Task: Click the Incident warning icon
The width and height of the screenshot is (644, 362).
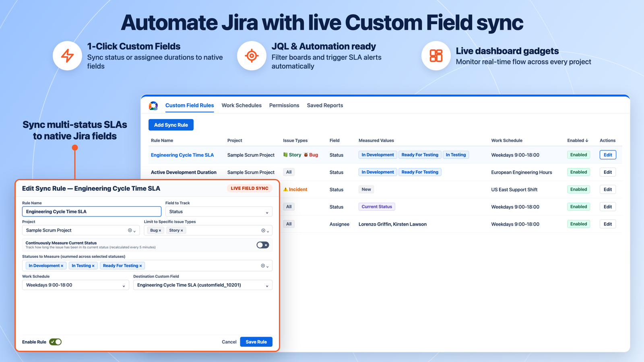Action: coord(285,189)
